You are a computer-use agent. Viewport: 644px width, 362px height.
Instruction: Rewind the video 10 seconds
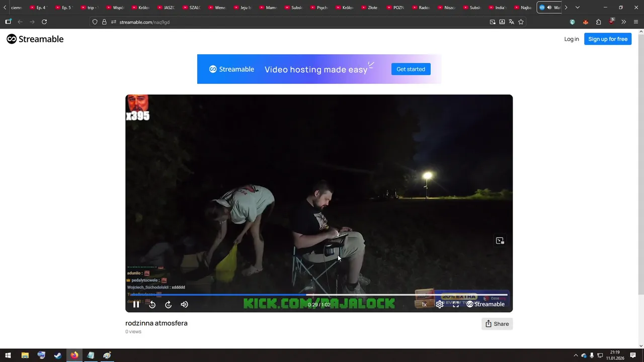(x=152, y=304)
